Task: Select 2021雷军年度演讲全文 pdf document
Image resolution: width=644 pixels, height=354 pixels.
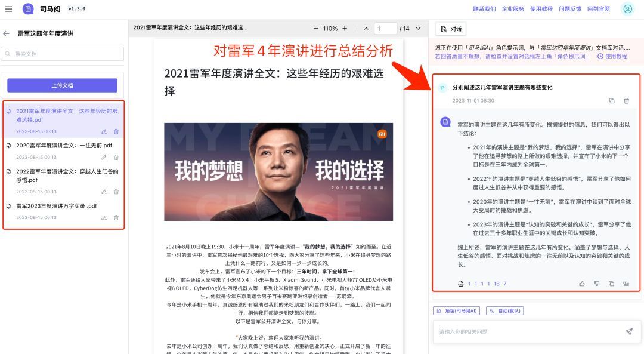Action: pos(67,115)
